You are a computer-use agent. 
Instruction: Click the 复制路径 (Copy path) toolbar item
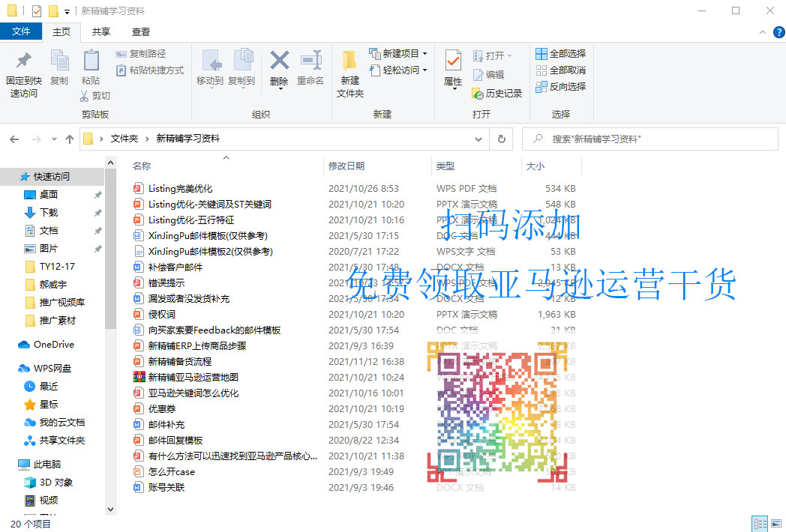(x=139, y=55)
